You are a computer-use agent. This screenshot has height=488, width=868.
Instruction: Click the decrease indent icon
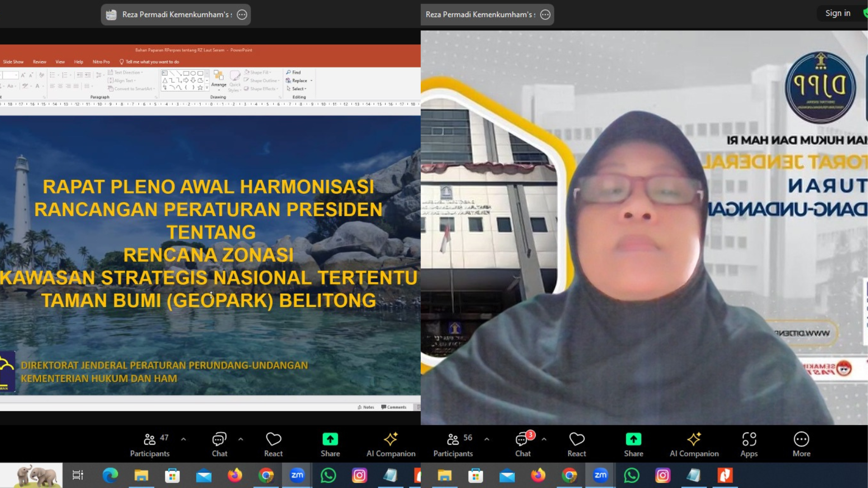(80, 75)
